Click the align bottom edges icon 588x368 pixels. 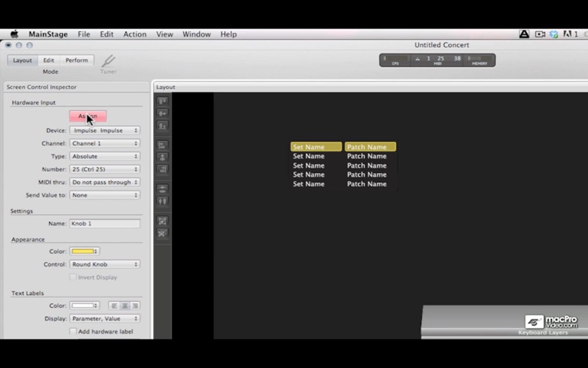162,126
